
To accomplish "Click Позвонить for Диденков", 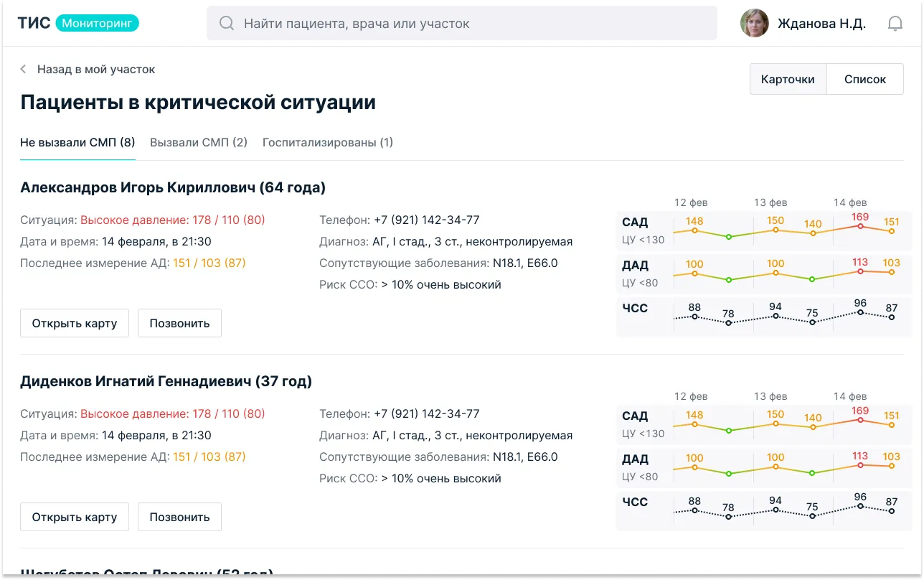I will pos(179,517).
